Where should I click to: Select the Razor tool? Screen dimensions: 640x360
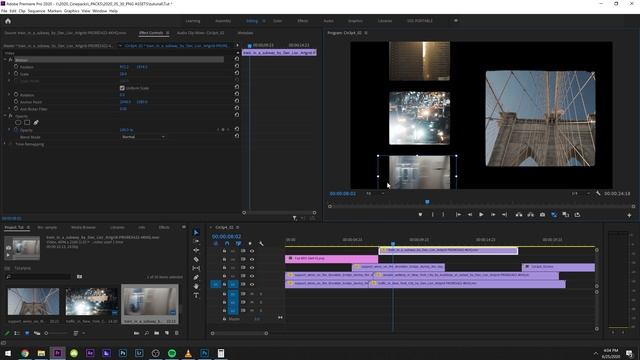pyautogui.click(x=196, y=259)
